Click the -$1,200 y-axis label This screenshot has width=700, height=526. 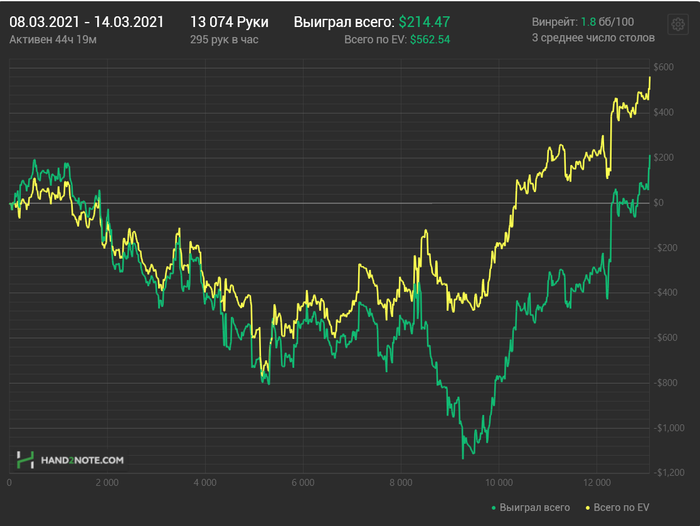click(669, 472)
